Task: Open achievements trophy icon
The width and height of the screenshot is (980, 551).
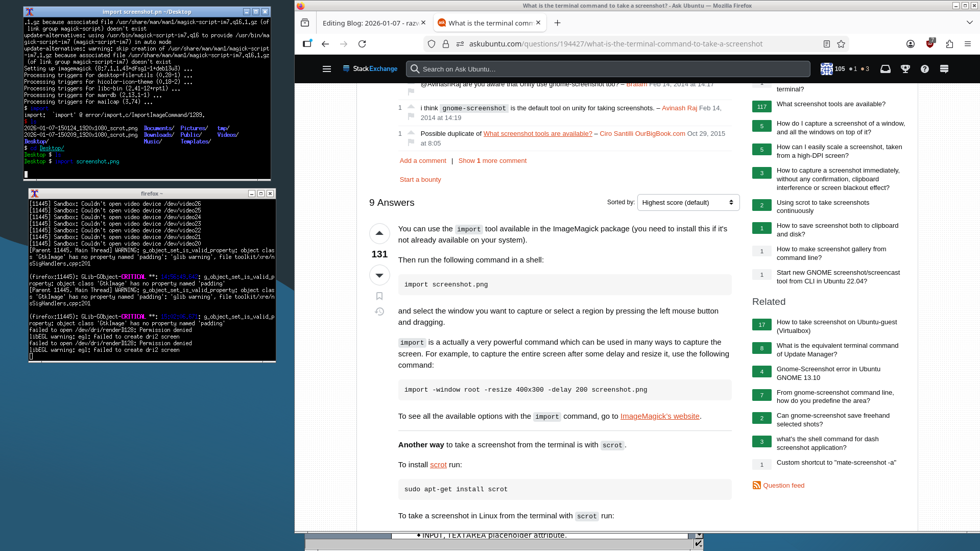Action: pos(905,69)
